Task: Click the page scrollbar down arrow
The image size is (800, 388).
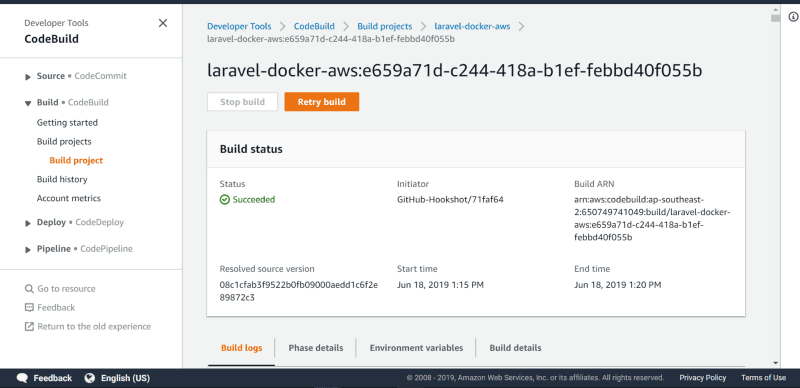Action: pyautogui.click(x=776, y=363)
